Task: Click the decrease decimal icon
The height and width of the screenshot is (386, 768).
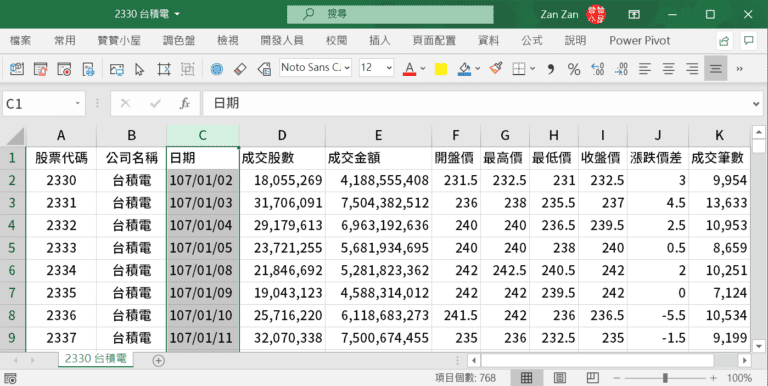Action: (621, 69)
